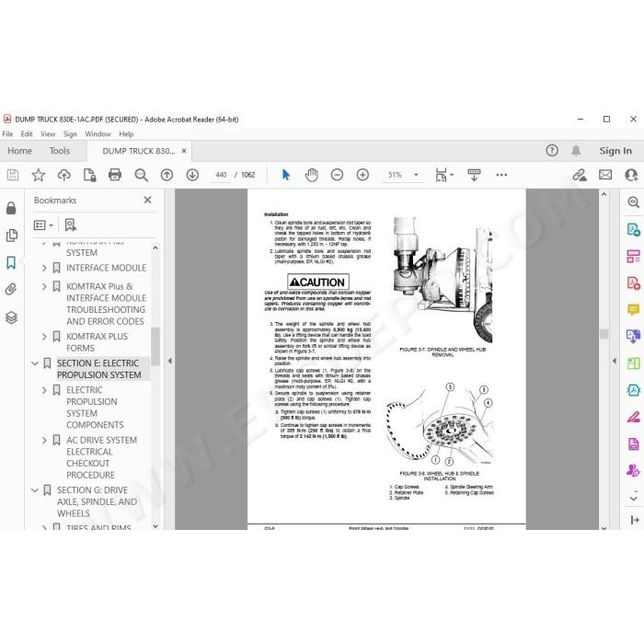Send the file by email icon
Viewport: 644px width, 644px height.
coord(605,175)
